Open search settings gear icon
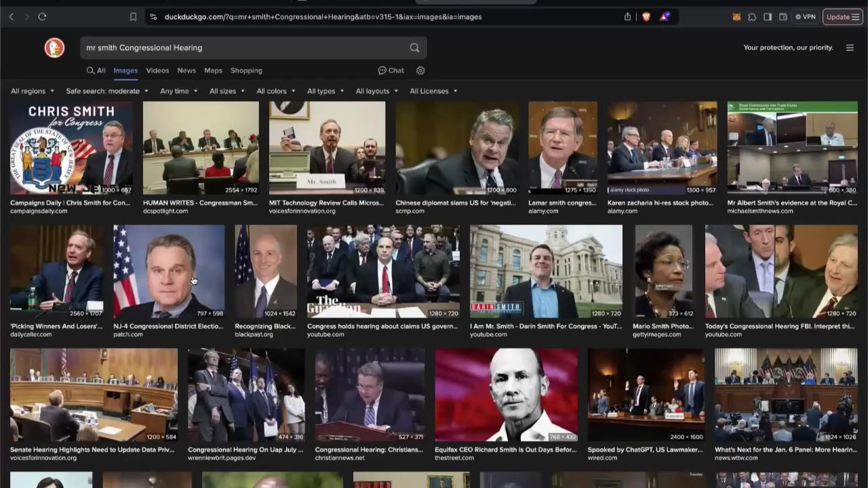The image size is (868, 488). pyautogui.click(x=420, y=70)
